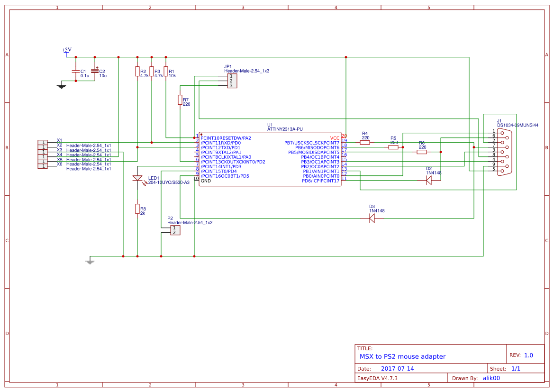The height and width of the screenshot is (392, 554).
Task: Select the Drawn By name alik00
Action: point(491,378)
